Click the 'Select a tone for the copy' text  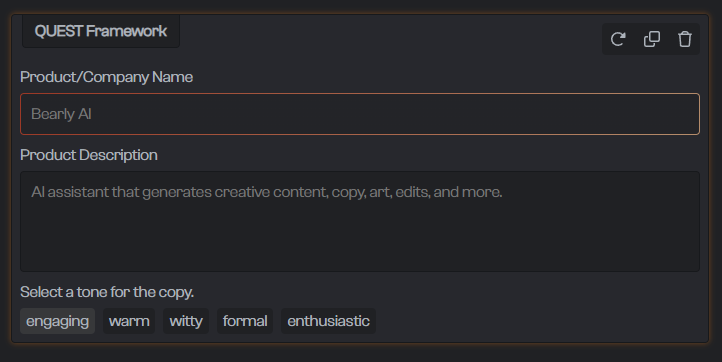tap(107, 292)
